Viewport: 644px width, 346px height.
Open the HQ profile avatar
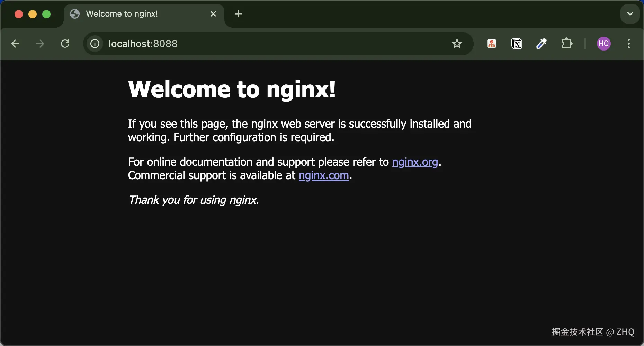pyautogui.click(x=604, y=44)
